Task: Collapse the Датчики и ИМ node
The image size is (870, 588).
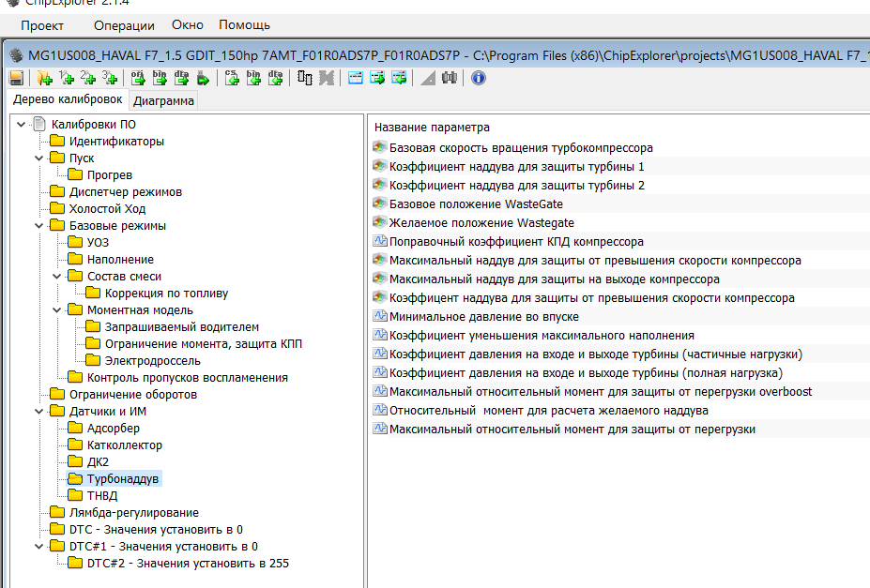Action: pyautogui.click(x=39, y=412)
